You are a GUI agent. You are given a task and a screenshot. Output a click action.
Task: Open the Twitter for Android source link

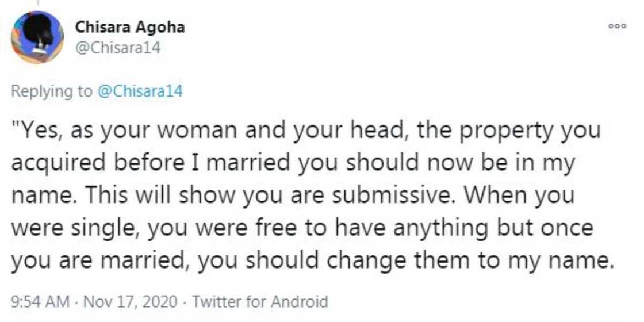coord(259,301)
